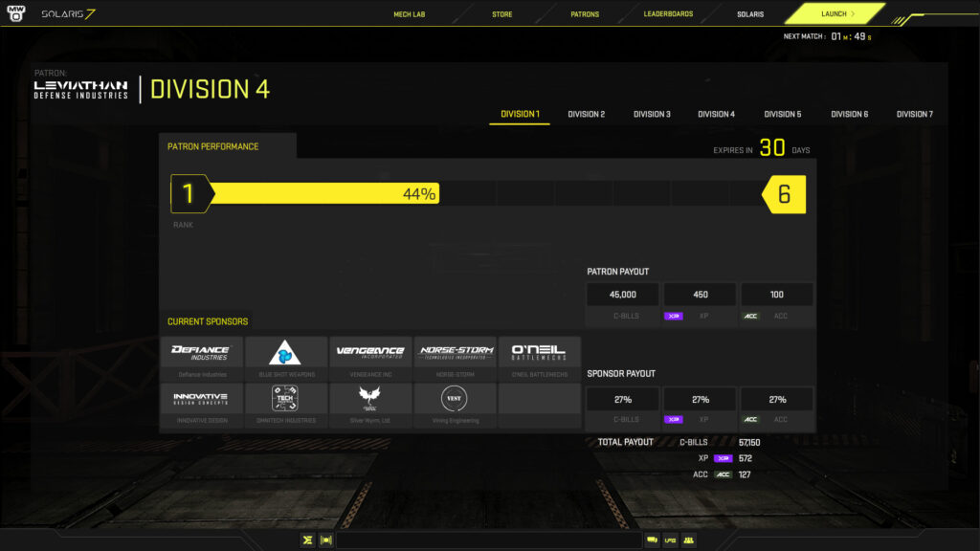
Task: Click the unit chat icon beside chat box
Action: 325,540
